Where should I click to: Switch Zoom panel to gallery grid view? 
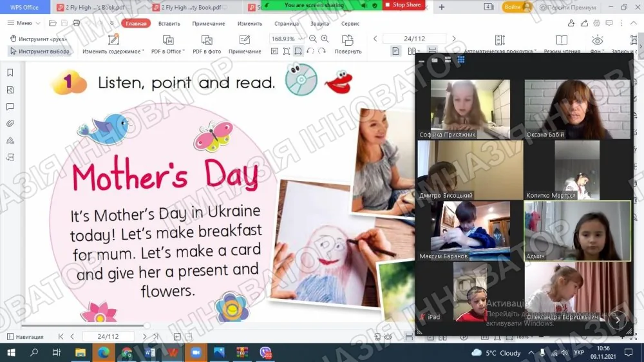click(x=461, y=60)
